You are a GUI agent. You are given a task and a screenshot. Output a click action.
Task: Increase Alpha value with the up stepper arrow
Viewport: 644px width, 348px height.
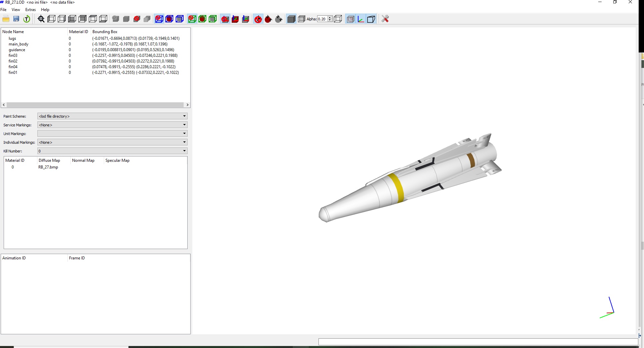click(330, 17)
